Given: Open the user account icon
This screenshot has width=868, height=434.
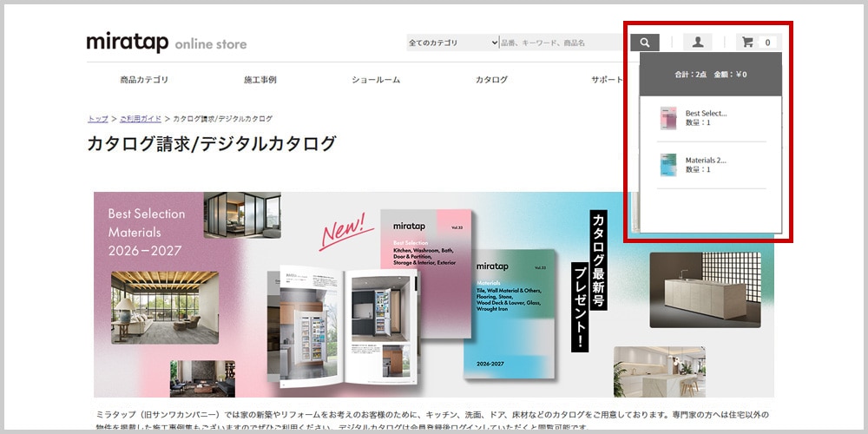Looking at the screenshot, I should pos(698,42).
